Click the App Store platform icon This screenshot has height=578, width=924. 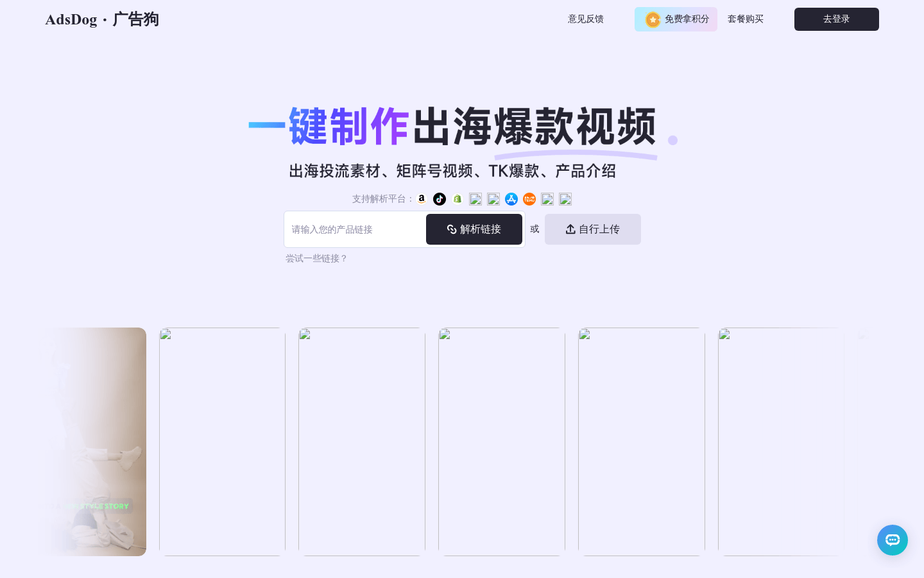(511, 199)
